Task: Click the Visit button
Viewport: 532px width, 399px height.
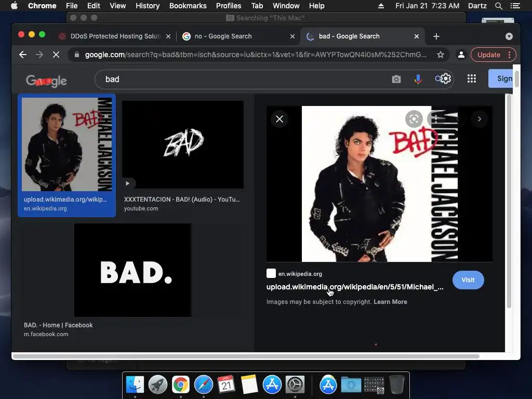Action: (468, 280)
